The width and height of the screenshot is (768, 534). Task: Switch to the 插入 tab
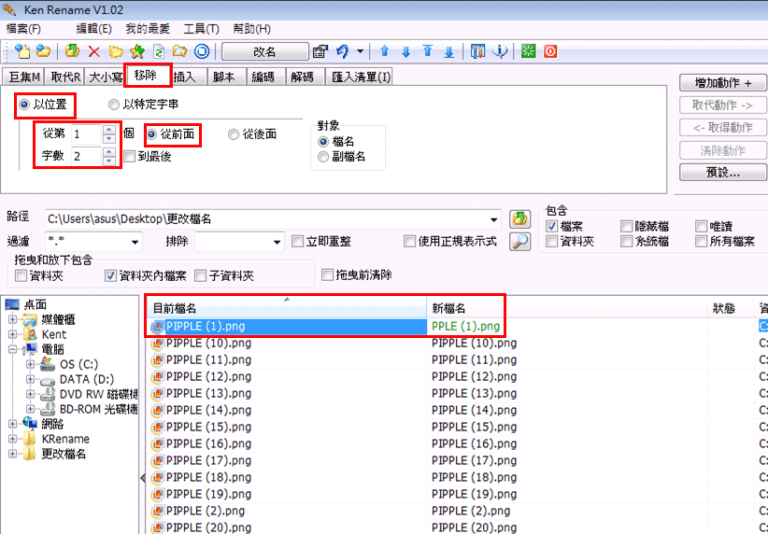(x=184, y=77)
